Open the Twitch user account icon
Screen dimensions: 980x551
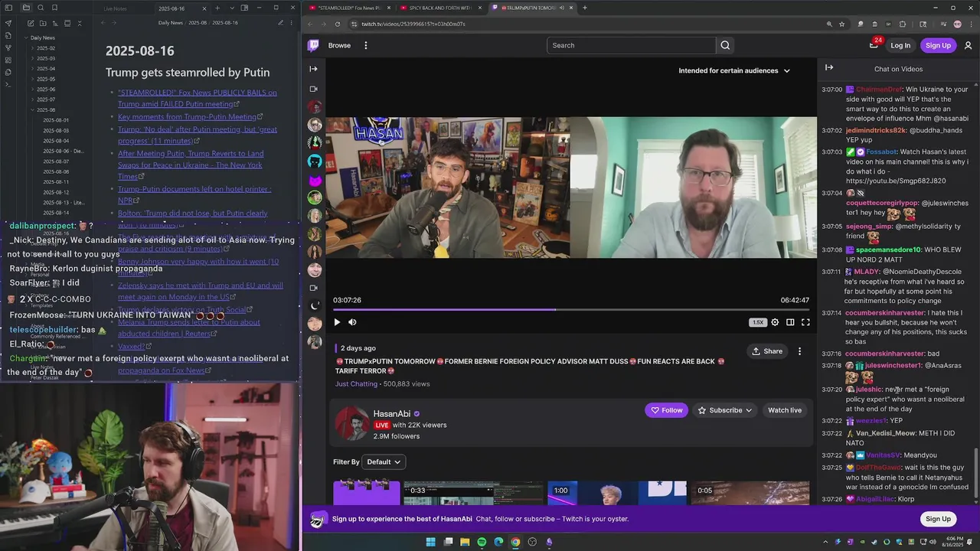(x=968, y=45)
